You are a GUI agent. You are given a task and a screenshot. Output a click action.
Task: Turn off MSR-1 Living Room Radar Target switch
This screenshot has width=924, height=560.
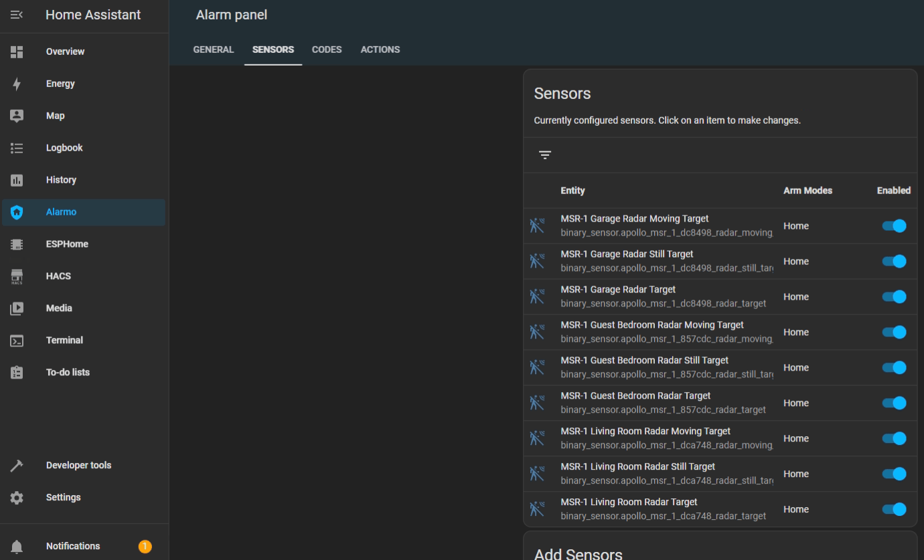pos(894,510)
